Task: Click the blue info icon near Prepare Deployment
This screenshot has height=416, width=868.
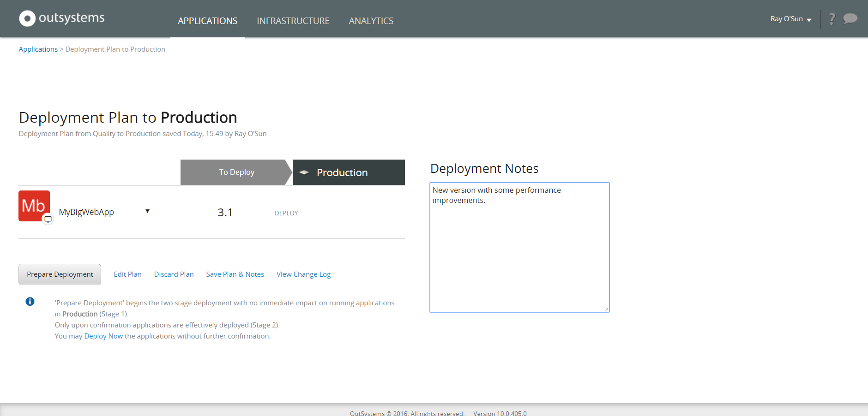Action: click(x=30, y=301)
